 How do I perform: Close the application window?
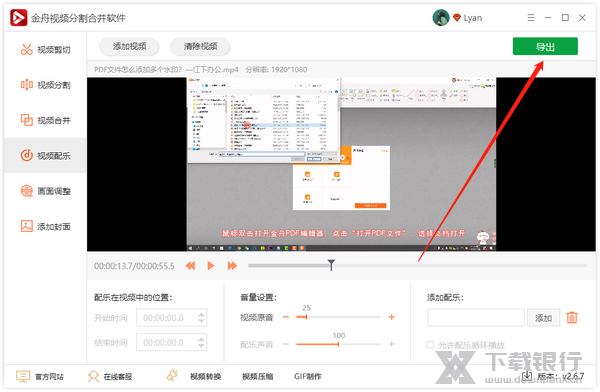point(582,18)
